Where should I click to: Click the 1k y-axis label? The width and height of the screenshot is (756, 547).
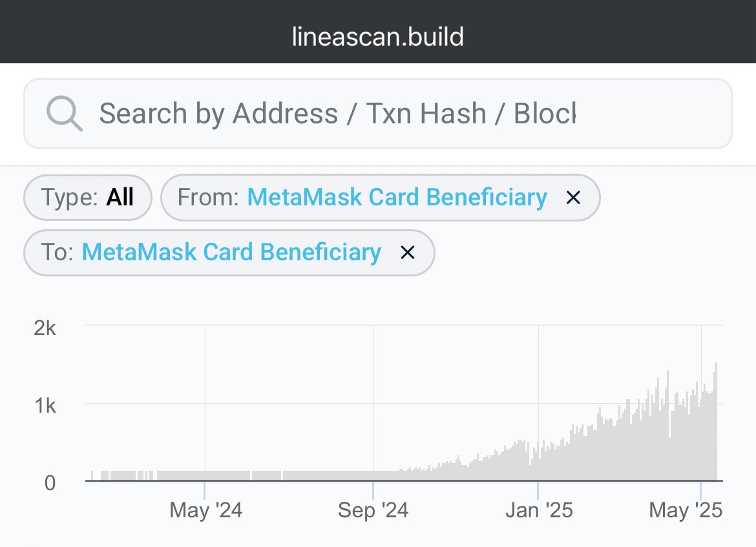point(45,406)
